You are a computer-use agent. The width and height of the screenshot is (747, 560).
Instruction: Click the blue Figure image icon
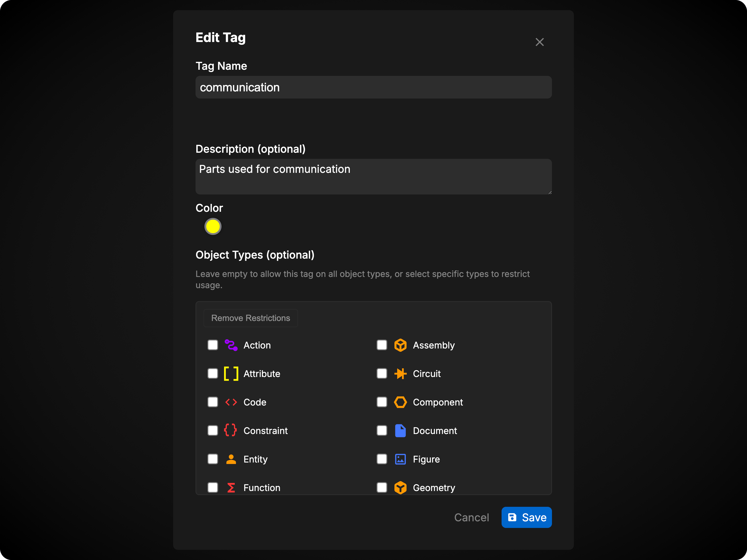click(400, 459)
